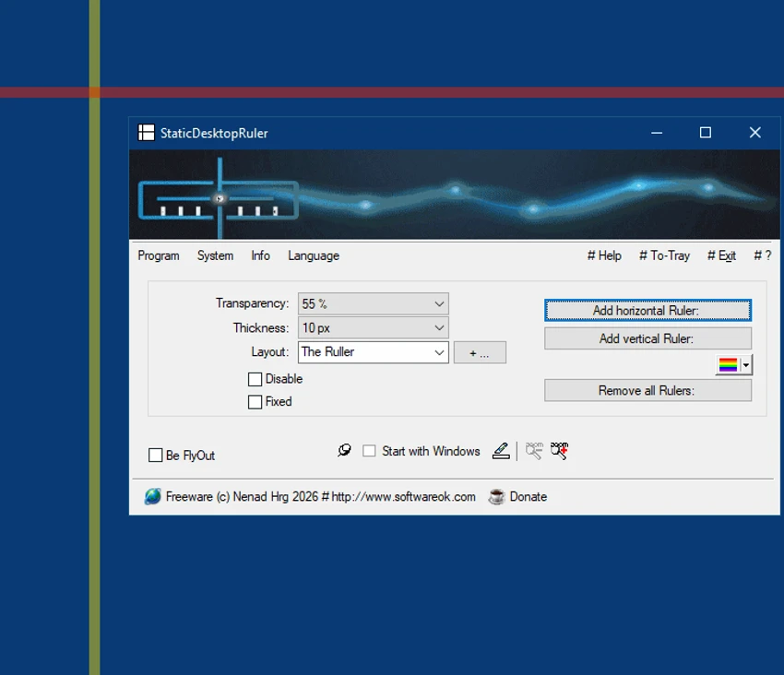
Task: Expand the Layout combo box The Ruller
Action: [373, 352]
